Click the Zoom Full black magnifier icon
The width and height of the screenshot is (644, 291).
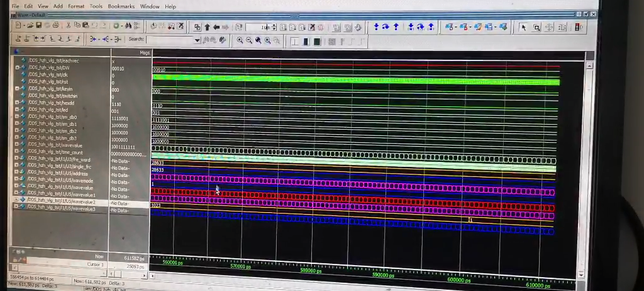click(x=258, y=40)
